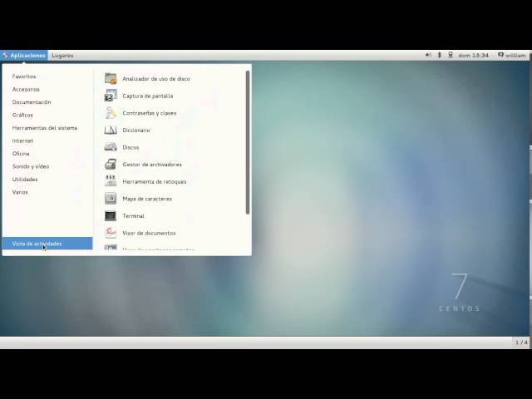Open the Aplicaciones menu
532x399 pixels.
pos(24,56)
